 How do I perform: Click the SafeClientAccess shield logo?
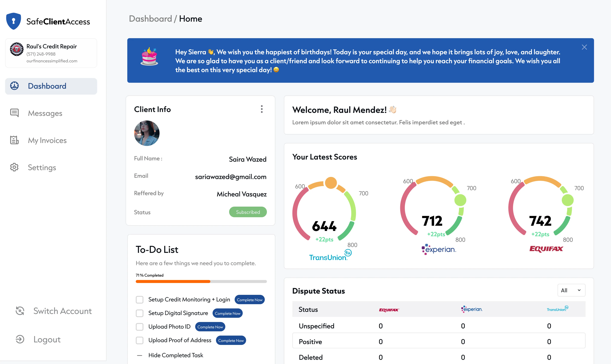[13, 21]
